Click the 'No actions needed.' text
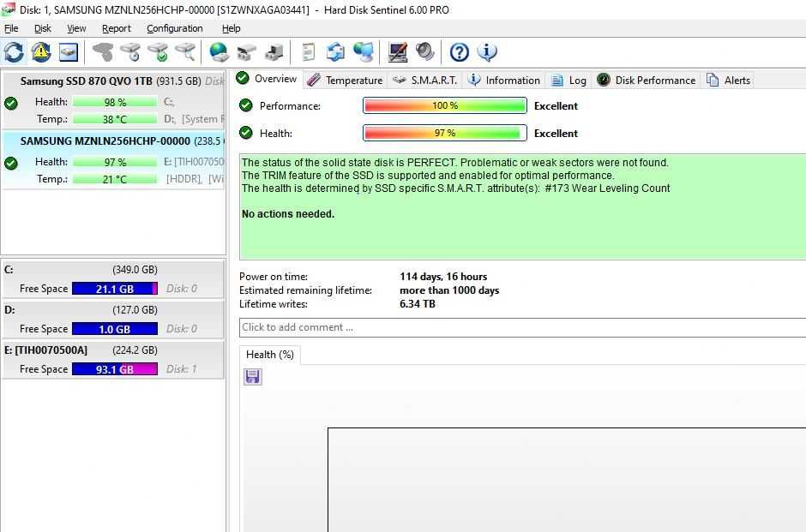 click(288, 213)
